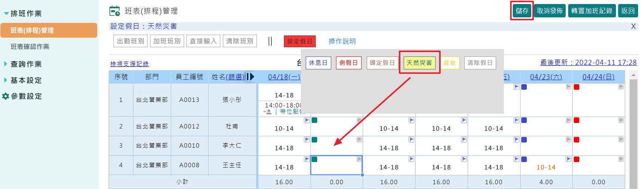Click the 姓名(篩選) filter link
Viewport: 644px width, 189px height.
(x=235, y=77)
